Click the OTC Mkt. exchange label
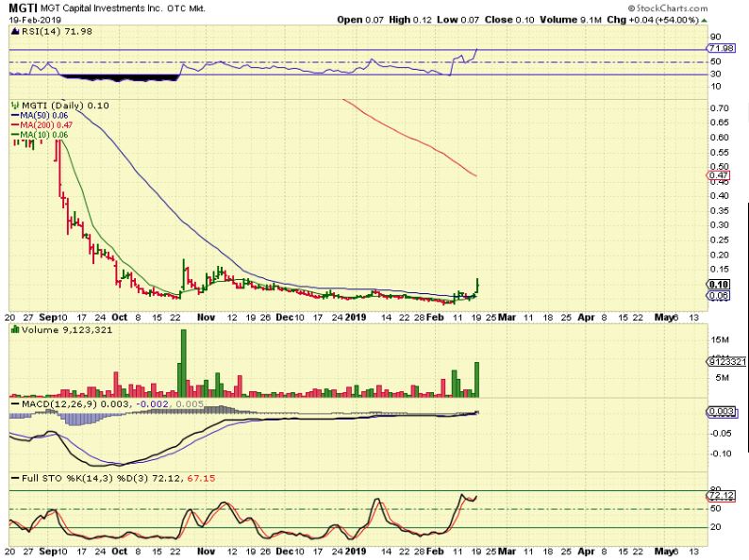749x560 pixels. (x=186, y=8)
